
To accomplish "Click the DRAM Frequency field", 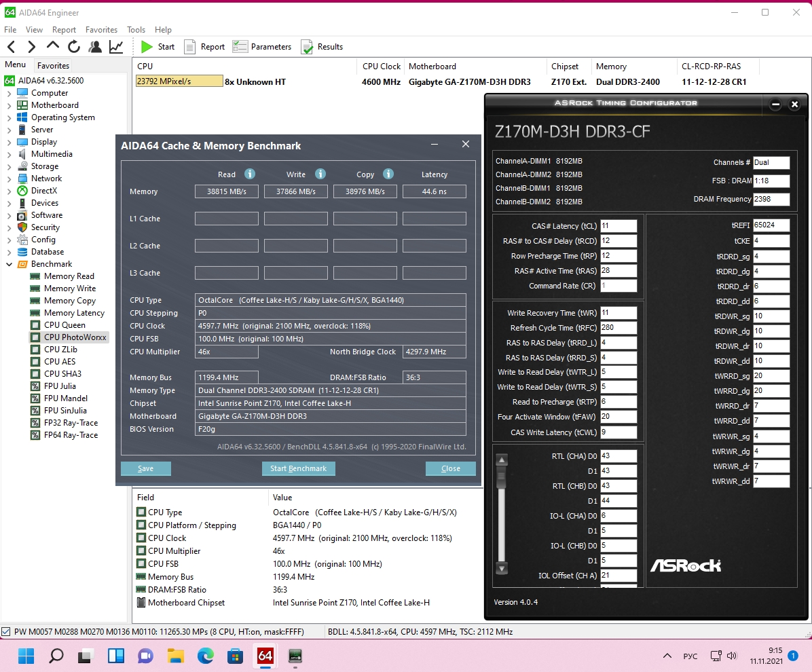I will tap(771, 199).
